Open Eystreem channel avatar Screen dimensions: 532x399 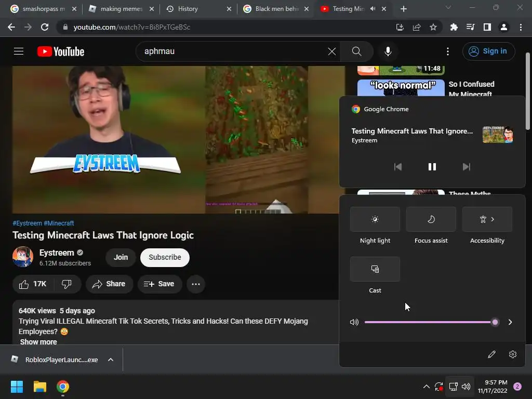(23, 257)
